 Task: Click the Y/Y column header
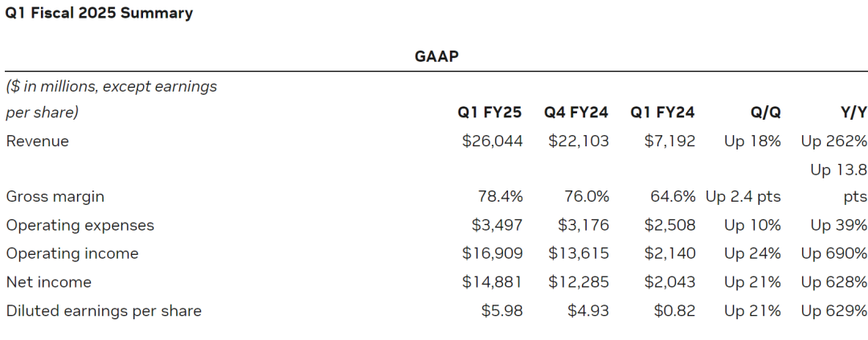[853, 113]
